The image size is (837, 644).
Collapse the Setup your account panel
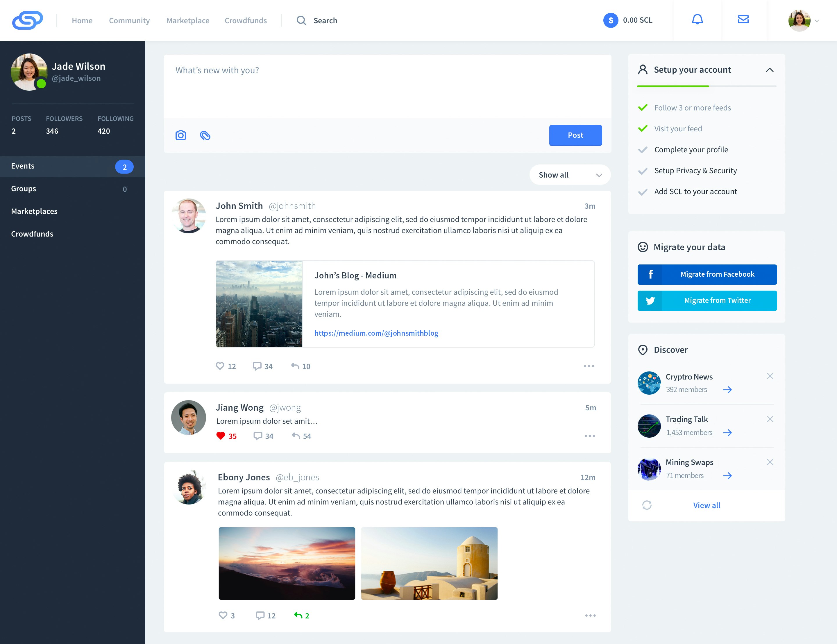point(770,70)
